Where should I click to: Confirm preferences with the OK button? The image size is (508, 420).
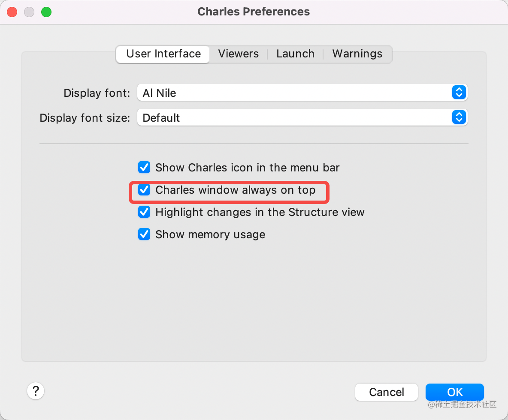[454, 392]
